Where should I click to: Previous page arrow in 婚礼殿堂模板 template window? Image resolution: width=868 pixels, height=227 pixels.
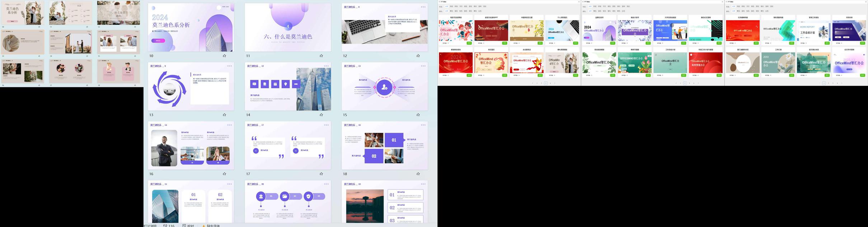click(x=532, y=83)
